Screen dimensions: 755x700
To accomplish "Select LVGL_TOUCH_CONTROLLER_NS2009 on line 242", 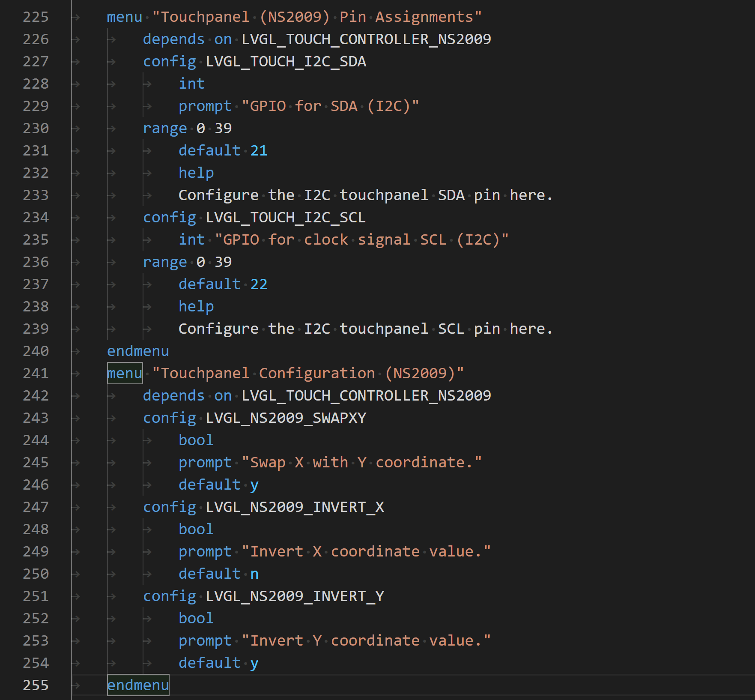I will pos(366,395).
